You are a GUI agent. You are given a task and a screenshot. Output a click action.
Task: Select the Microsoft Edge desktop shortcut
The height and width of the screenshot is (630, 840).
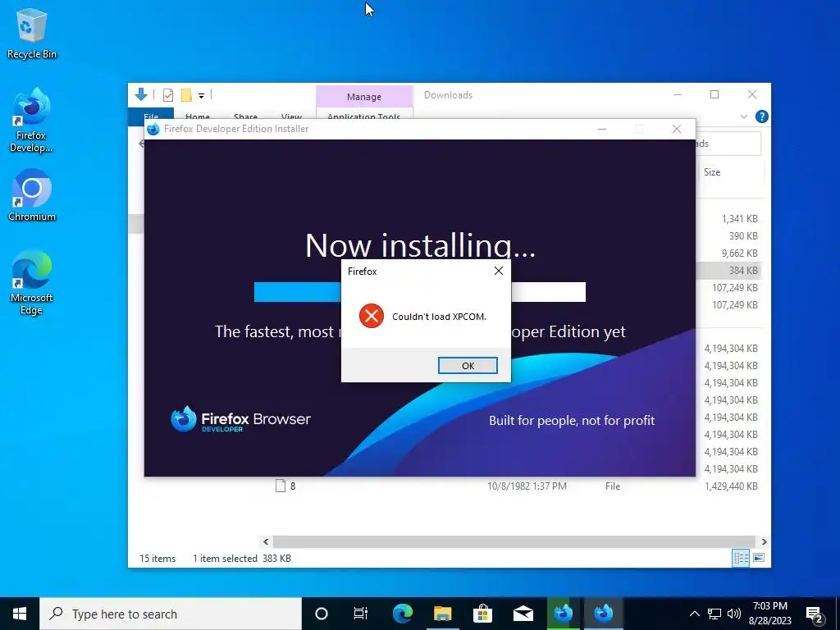[32, 282]
